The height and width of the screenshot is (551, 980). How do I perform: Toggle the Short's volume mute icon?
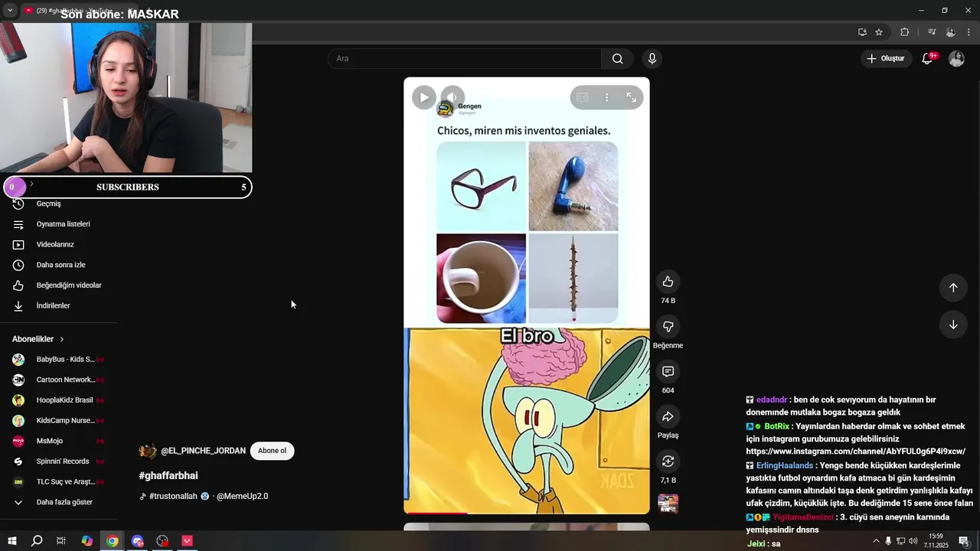pyautogui.click(x=452, y=97)
